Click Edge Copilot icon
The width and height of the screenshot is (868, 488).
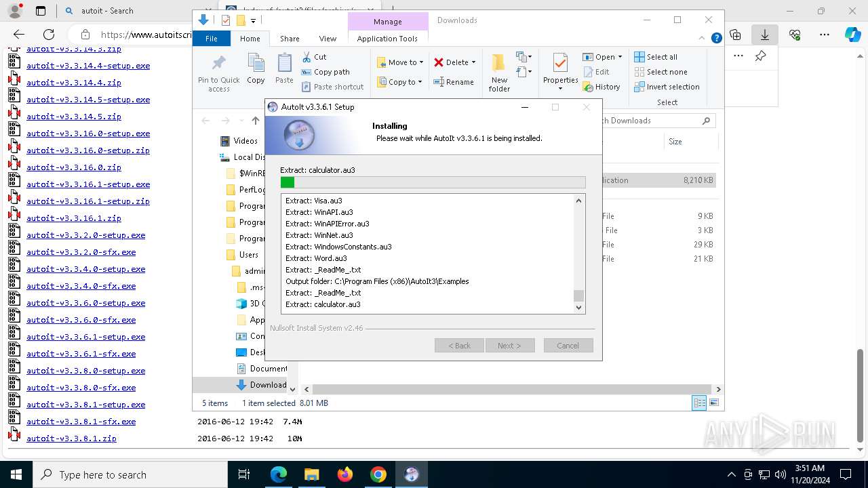click(852, 34)
